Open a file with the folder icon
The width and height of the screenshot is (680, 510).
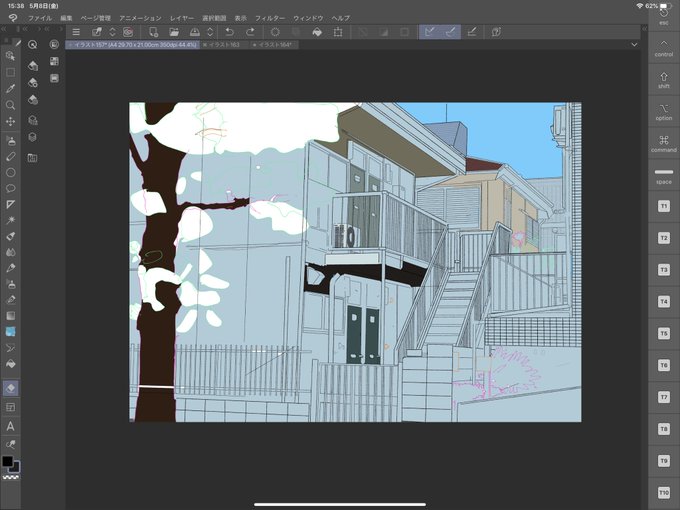[x=174, y=32]
